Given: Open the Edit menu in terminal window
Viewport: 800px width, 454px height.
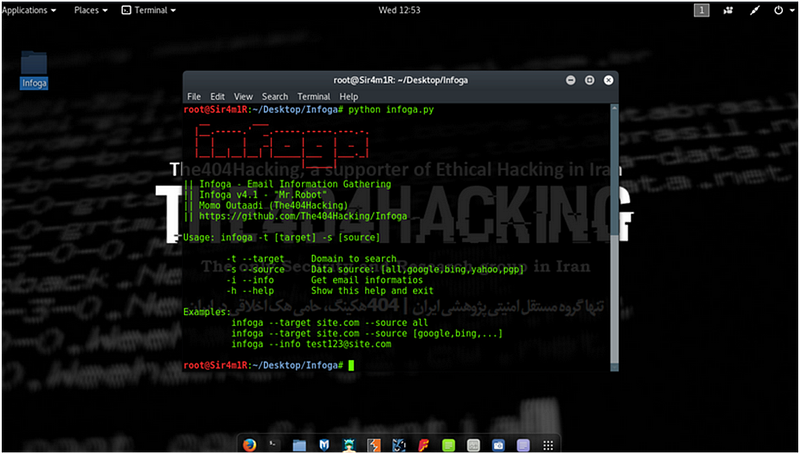Looking at the screenshot, I should pos(217,96).
